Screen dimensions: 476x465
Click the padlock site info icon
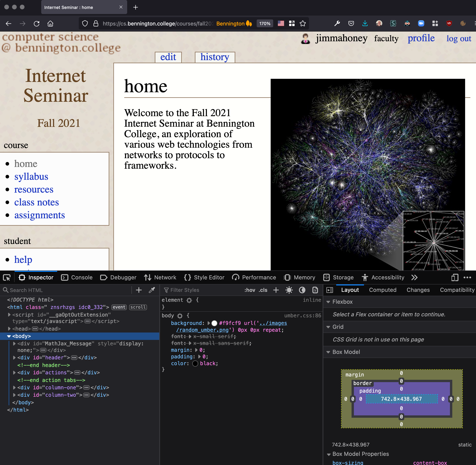pyautogui.click(x=96, y=24)
